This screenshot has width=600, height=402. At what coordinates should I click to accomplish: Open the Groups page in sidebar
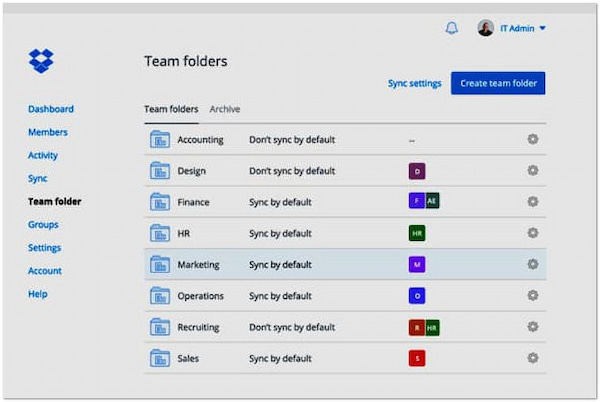click(x=43, y=225)
